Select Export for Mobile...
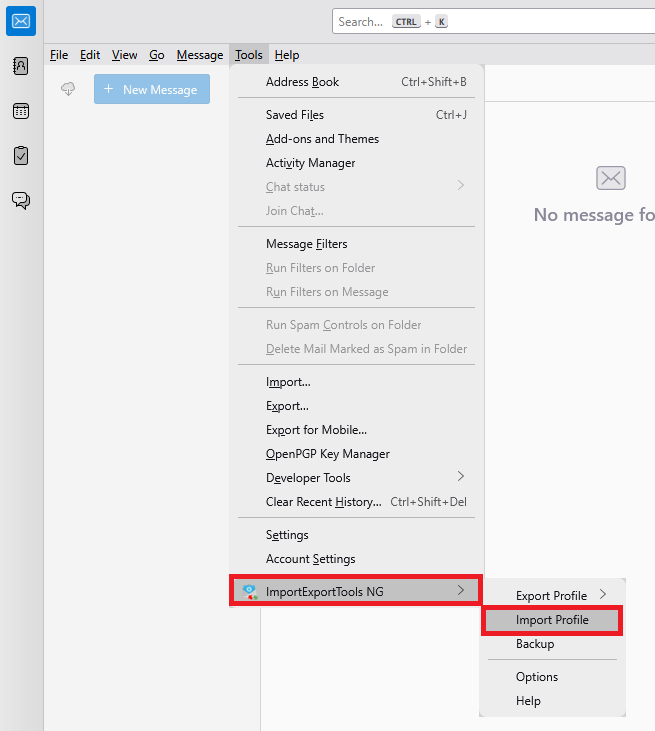The image size is (655, 731). [357, 430]
